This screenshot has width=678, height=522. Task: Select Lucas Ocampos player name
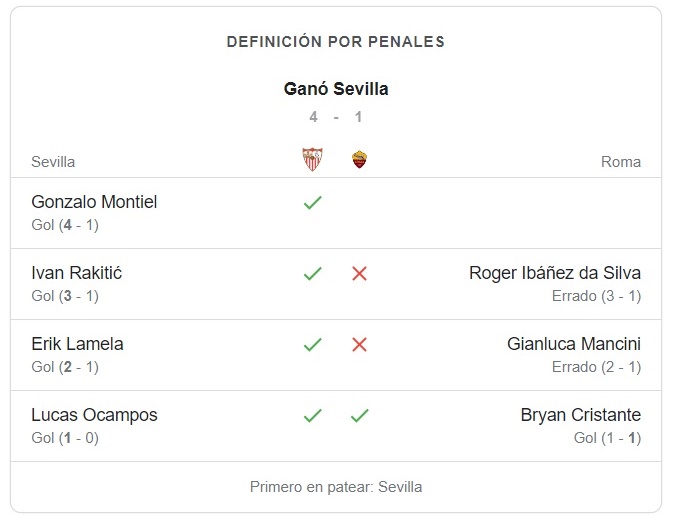coord(94,415)
